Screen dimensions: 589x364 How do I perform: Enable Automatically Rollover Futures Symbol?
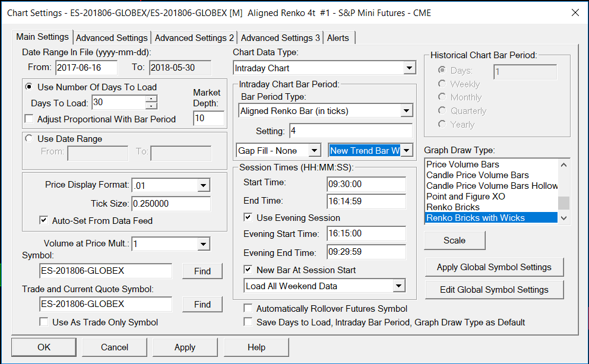248,309
